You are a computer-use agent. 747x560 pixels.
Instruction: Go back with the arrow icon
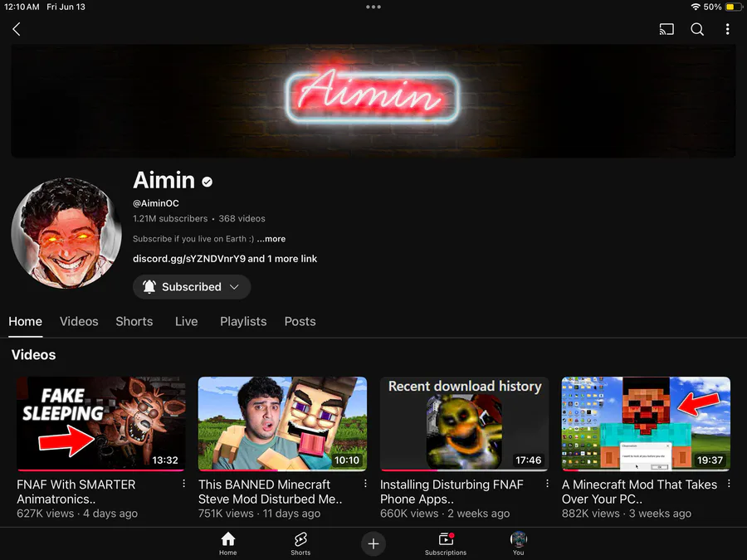17,29
